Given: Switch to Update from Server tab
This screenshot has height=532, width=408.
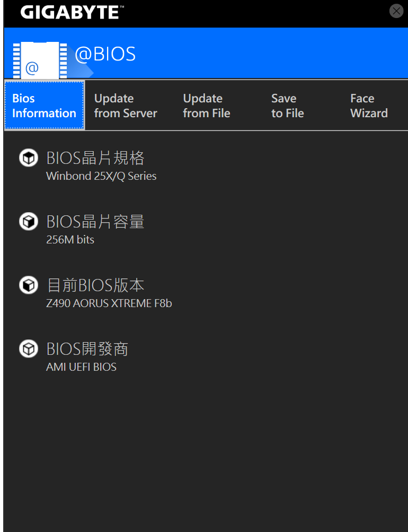Looking at the screenshot, I should pyautogui.click(x=126, y=106).
